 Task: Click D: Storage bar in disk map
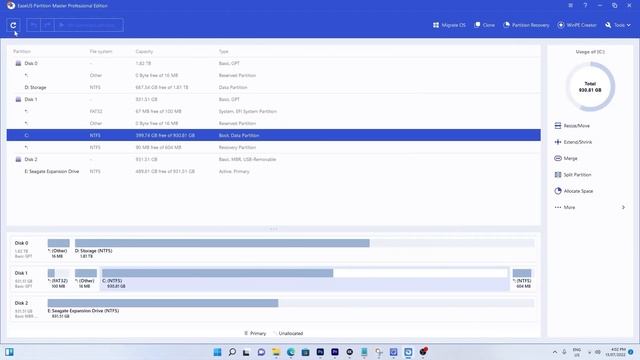coord(304,243)
